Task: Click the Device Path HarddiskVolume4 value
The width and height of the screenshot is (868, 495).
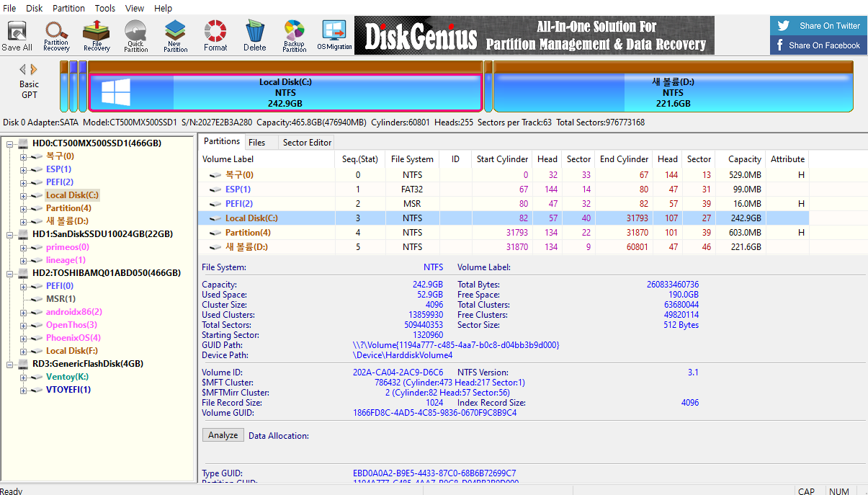Action: (403, 355)
